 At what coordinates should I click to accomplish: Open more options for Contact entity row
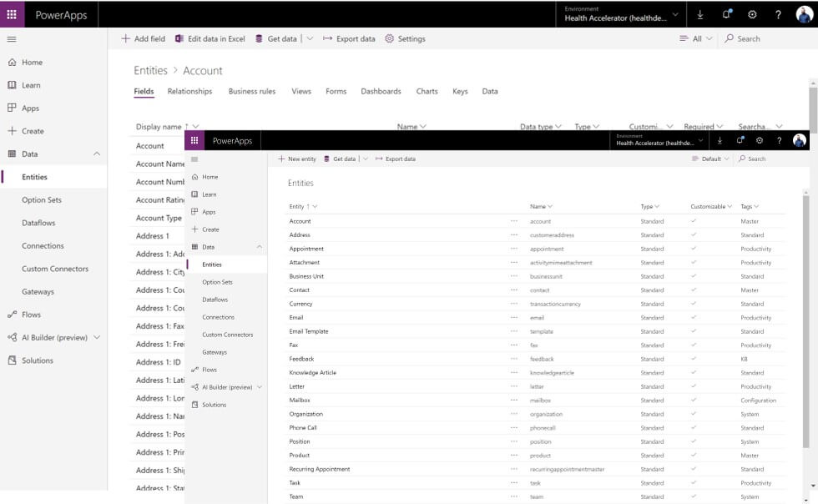coord(514,290)
